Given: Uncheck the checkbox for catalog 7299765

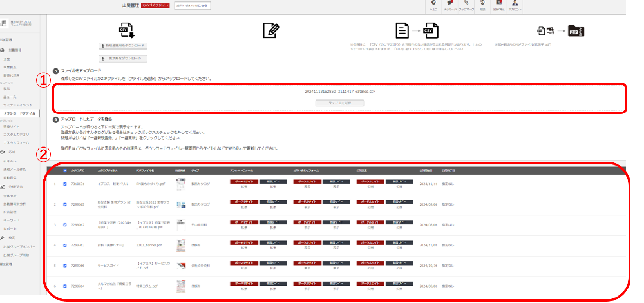Looking at the screenshot, I should [65, 204].
